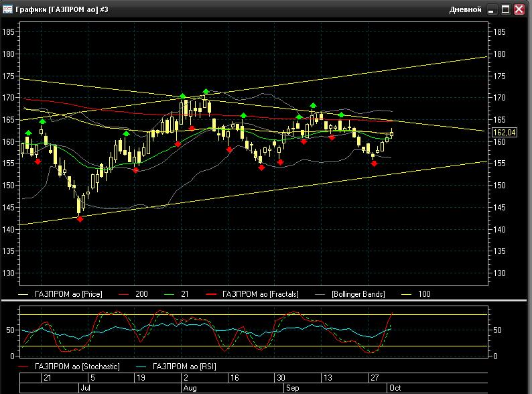Select the 'ГАЗПРОМ ао [Price]' legend entry

(x=68, y=294)
